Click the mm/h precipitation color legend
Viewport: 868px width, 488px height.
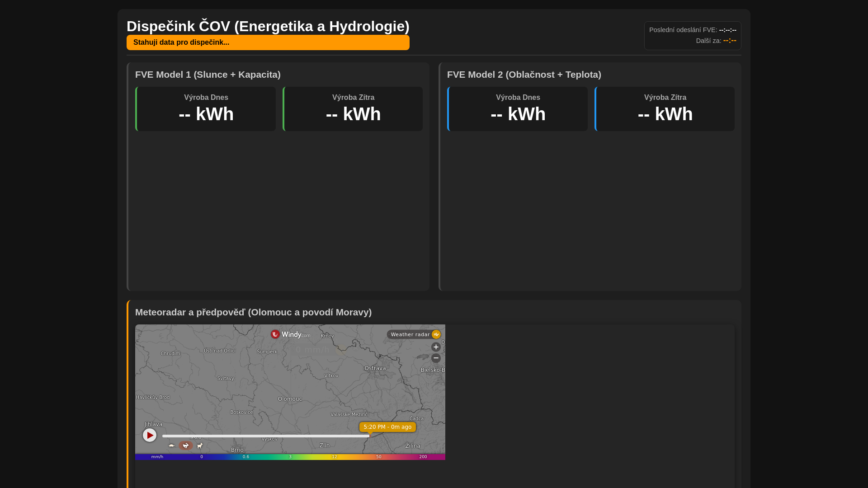pyautogui.click(x=290, y=457)
